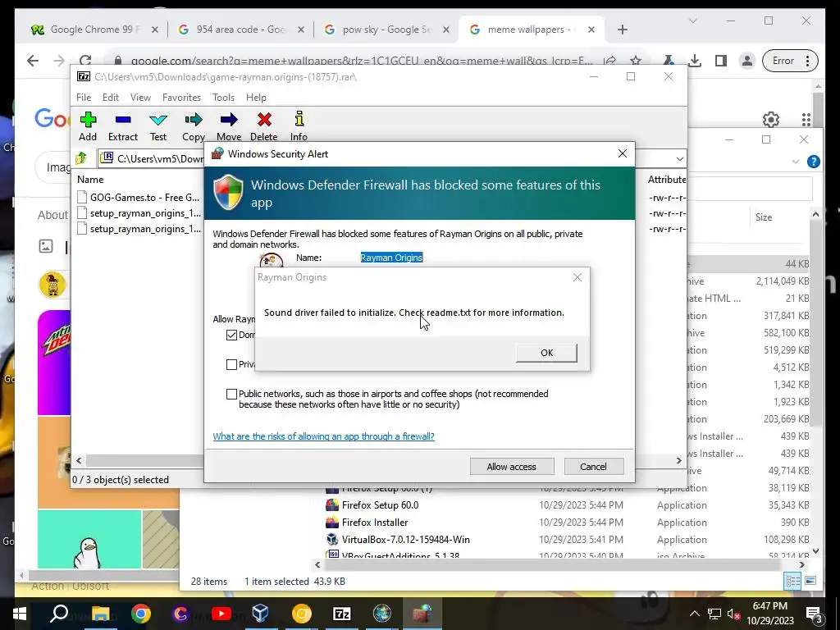This screenshot has width=840, height=630.
Task: Open 7-Zip Help menu
Action: coord(256,98)
